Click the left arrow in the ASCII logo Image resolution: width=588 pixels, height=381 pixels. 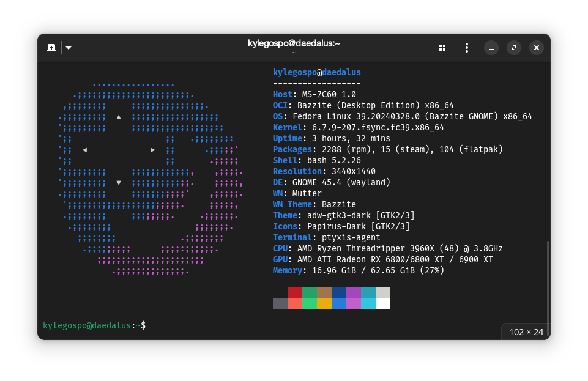tap(85, 150)
